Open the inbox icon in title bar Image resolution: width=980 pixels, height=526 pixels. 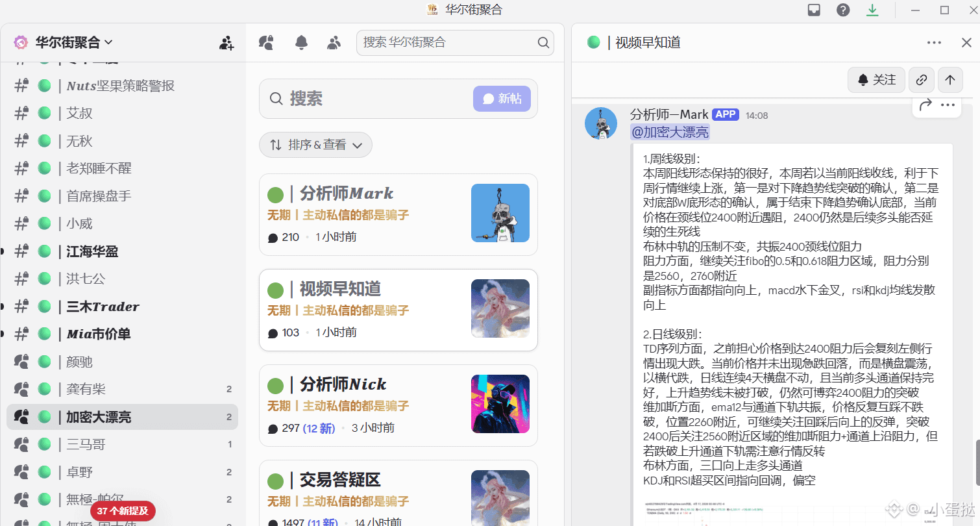coord(814,10)
